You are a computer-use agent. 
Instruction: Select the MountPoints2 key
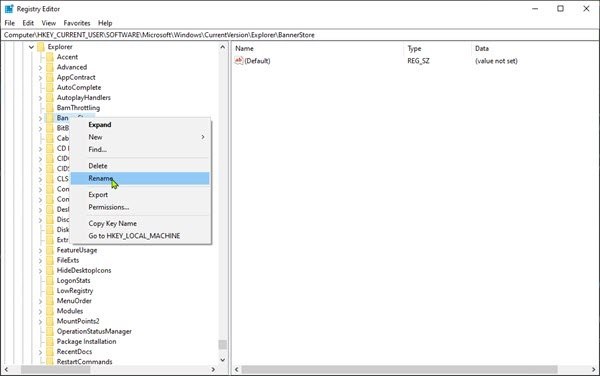pyautogui.click(x=78, y=321)
